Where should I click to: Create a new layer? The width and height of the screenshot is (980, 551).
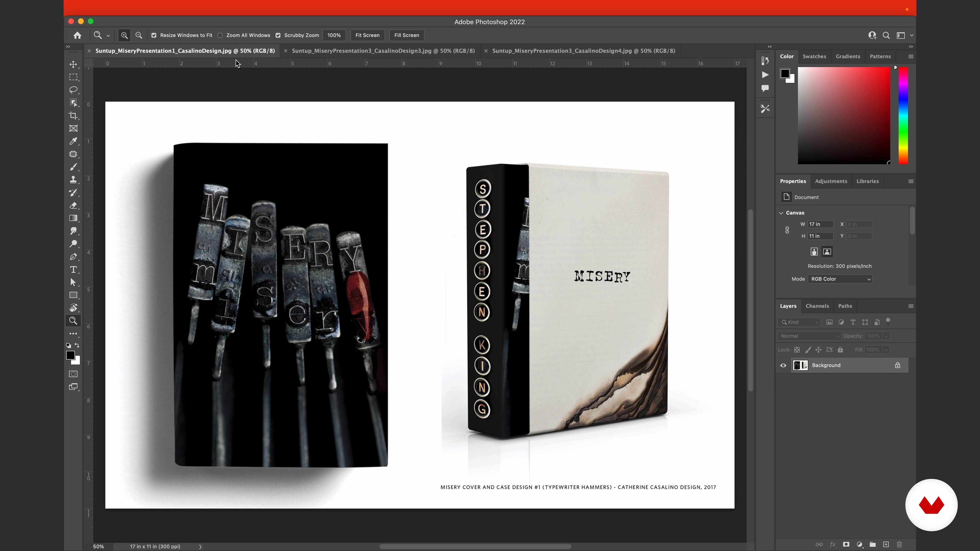pyautogui.click(x=886, y=545)
